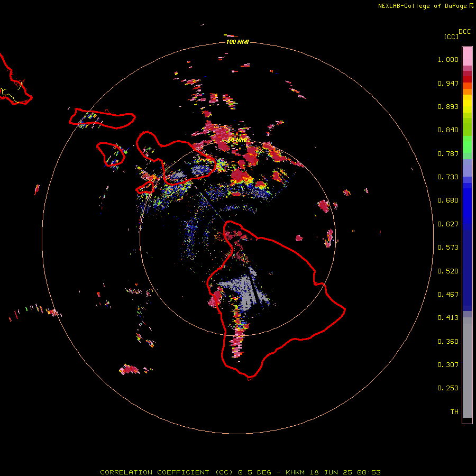
Task: Click the 50 NMI range ring label
Action: [x=237, y=140]
